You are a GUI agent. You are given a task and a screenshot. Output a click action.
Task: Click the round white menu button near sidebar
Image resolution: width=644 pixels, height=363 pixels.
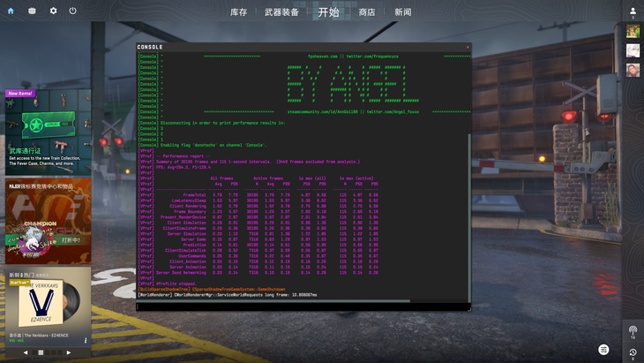point(603,350)
